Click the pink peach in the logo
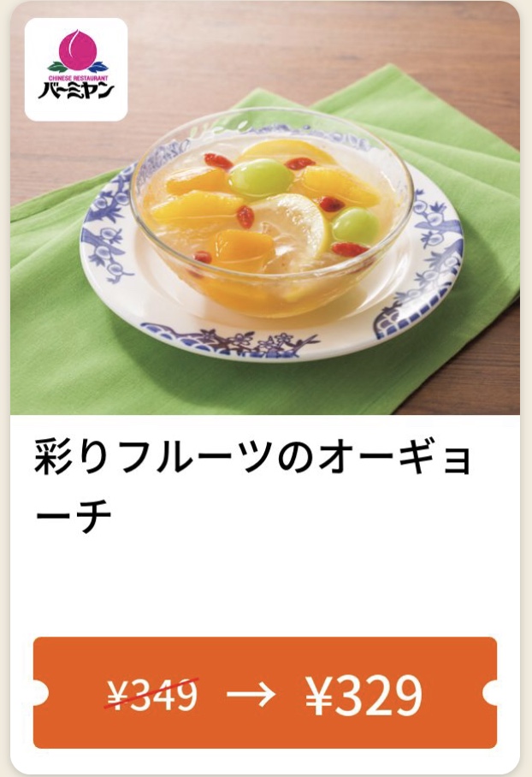This screenshot has height=777, width=532. (77, 49)
